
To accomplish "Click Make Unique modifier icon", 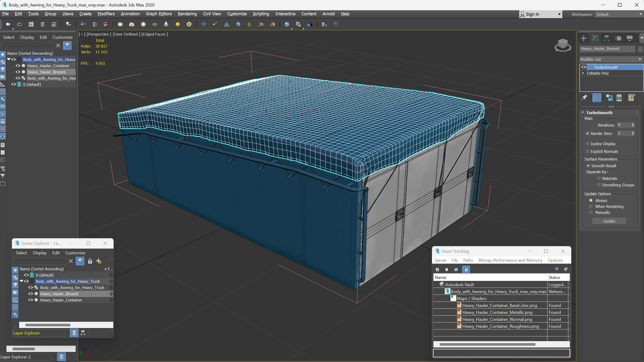I will 609,98.
